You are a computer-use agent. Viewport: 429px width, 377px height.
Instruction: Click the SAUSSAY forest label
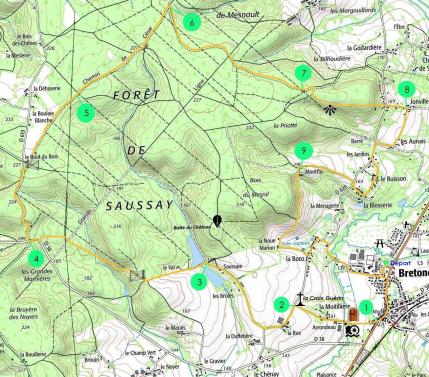(x=139, y=206)
